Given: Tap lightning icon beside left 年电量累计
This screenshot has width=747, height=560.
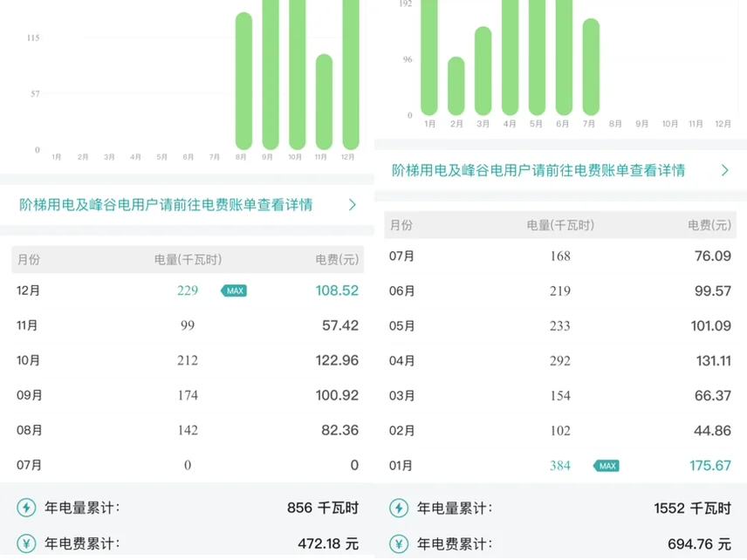Looking at the screenshot, I should point(27,508).
